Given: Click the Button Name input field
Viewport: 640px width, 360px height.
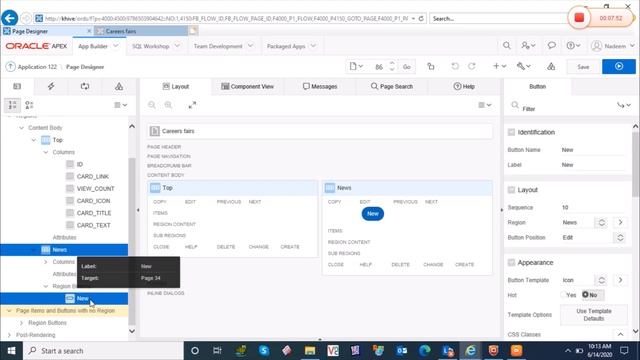Looking at the screenshot, I should [593, 150].
